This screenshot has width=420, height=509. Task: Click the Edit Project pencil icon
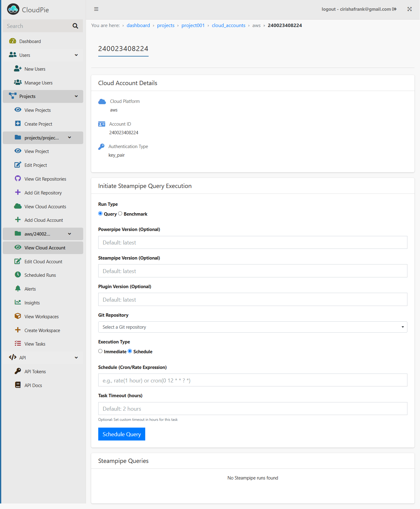[x=18, y=165]
